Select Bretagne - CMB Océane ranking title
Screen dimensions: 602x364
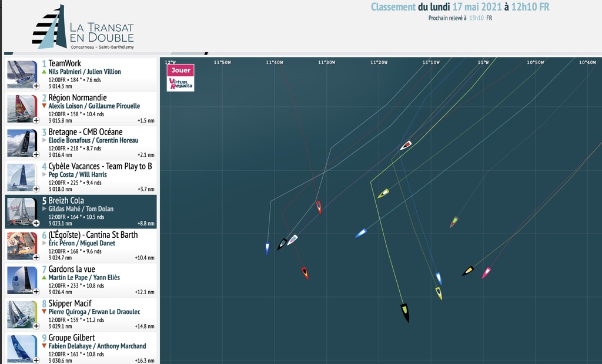[85, 132]
